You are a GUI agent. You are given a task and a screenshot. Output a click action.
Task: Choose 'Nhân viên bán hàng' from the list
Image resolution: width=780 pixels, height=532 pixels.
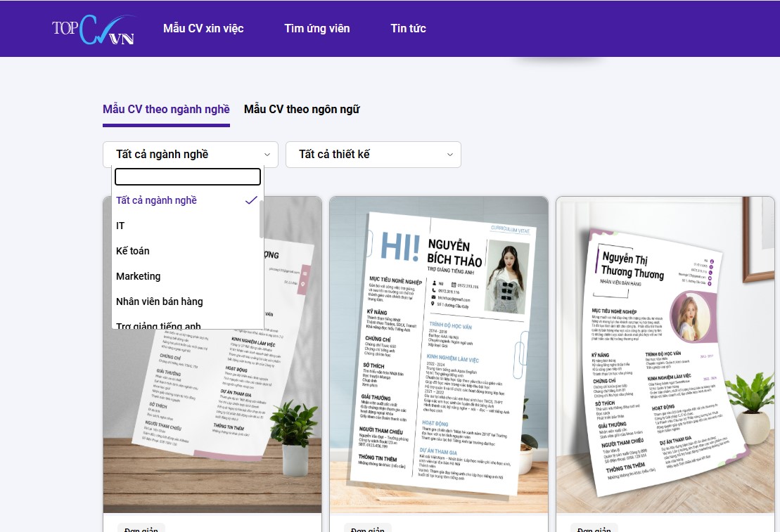(x=160, y=301)
